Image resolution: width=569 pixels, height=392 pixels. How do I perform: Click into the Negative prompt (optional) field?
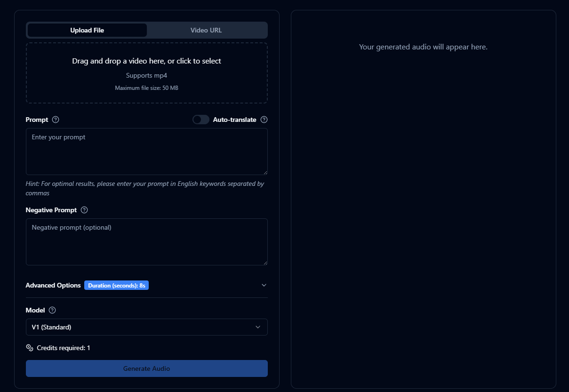tap(146, 242)
